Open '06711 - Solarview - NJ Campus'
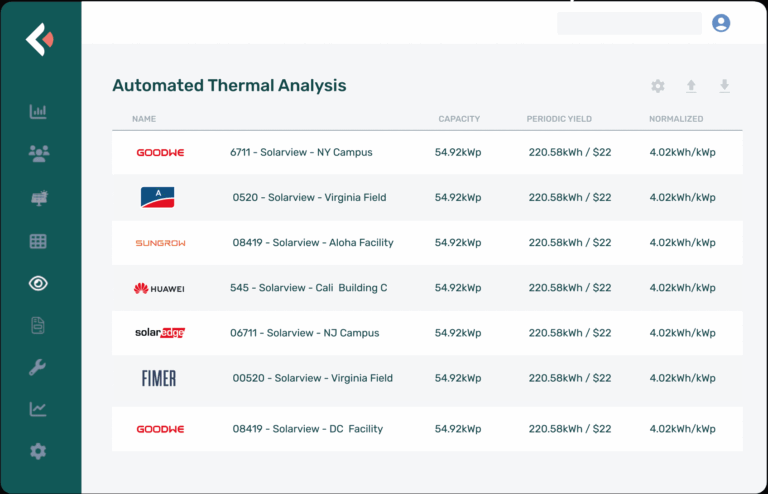Screen dimensions: 768x494 (305, 333)
